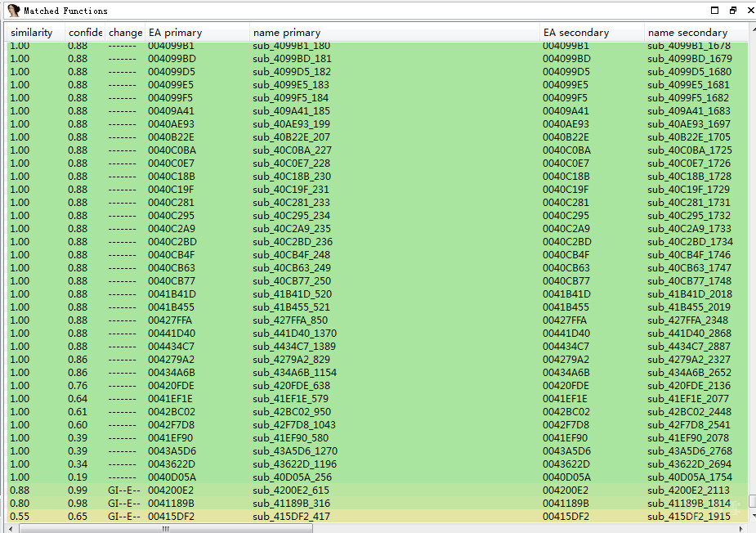Click secondary name sub_4434C7_2887
Viewport: 756px width, 533px height.
point(689,347)
